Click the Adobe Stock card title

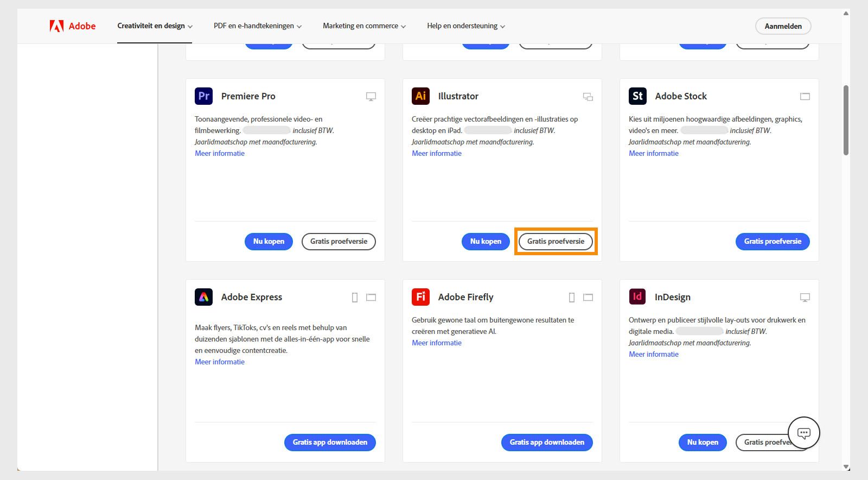click(x=681, y=96)
